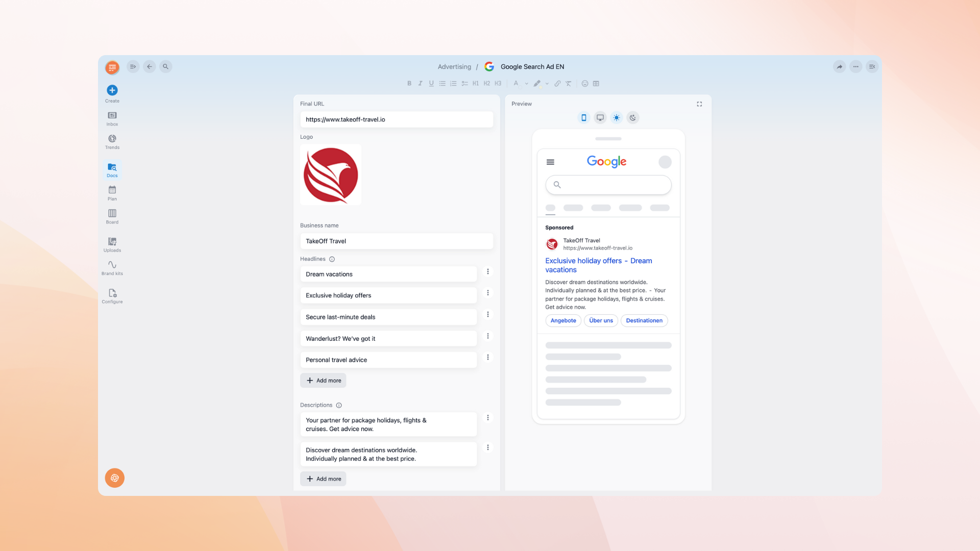Open the Trends section
This screenshot has width=980, height=551.
pyautogui.click(x=112, y=142)
